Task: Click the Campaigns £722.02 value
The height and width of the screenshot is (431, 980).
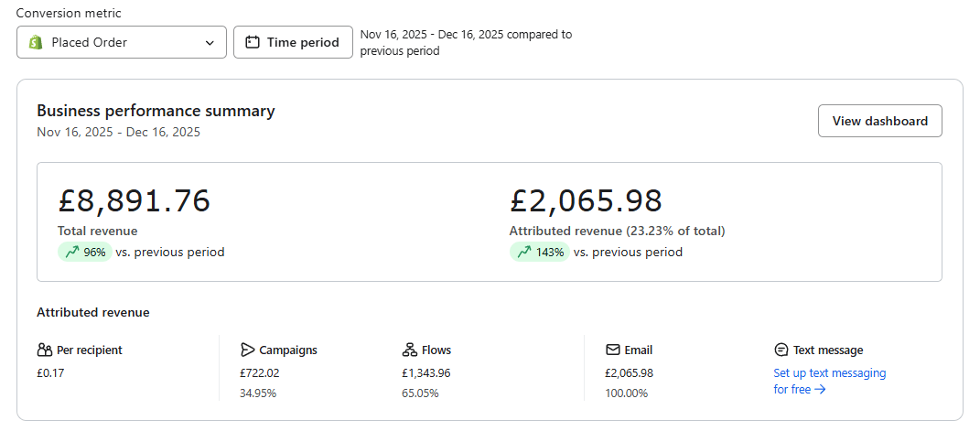Action: tap(260, 373)
